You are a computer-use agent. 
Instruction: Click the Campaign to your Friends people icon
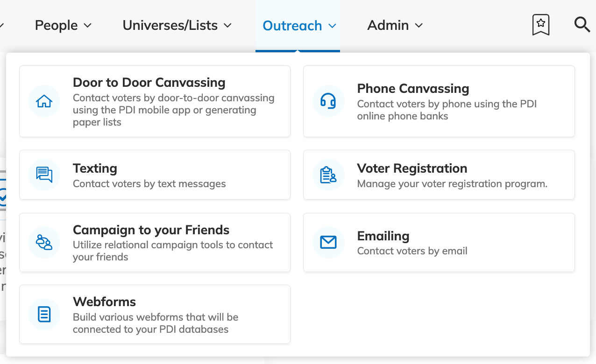[x=44, y=242]
